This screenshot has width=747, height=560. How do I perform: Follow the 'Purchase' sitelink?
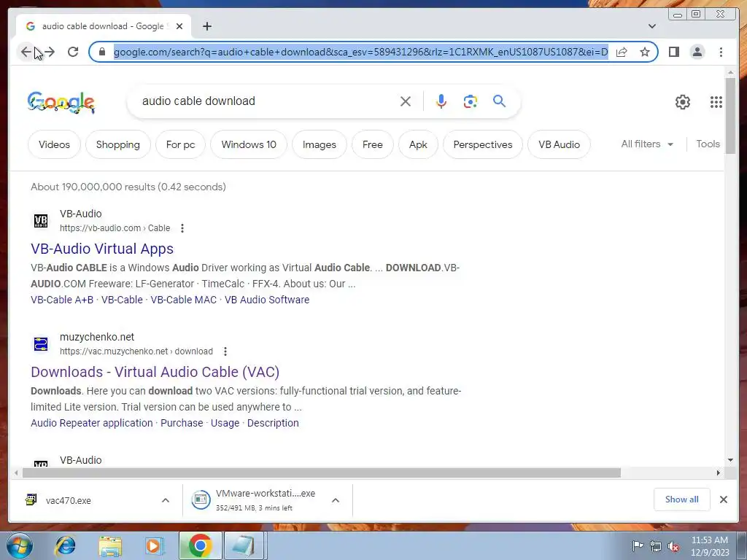[x=182, y=423]
